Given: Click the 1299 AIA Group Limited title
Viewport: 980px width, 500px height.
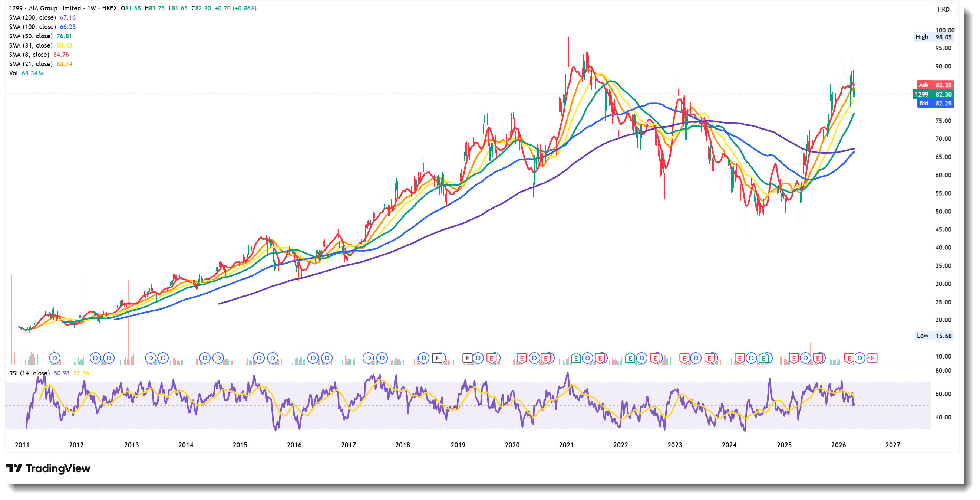Looking at the screenshot, I should 45,8.
